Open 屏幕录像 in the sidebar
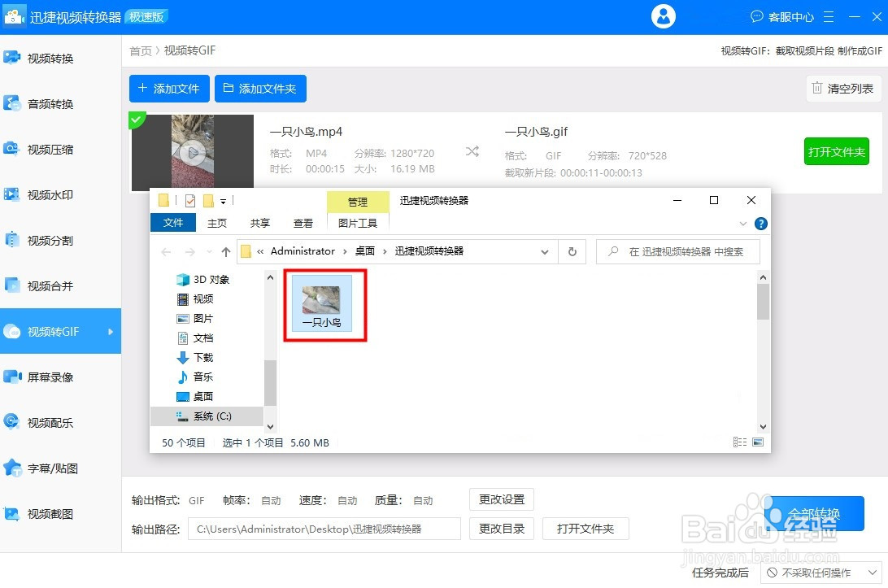This screenshot has height=588, width=888. pos(60,377)
